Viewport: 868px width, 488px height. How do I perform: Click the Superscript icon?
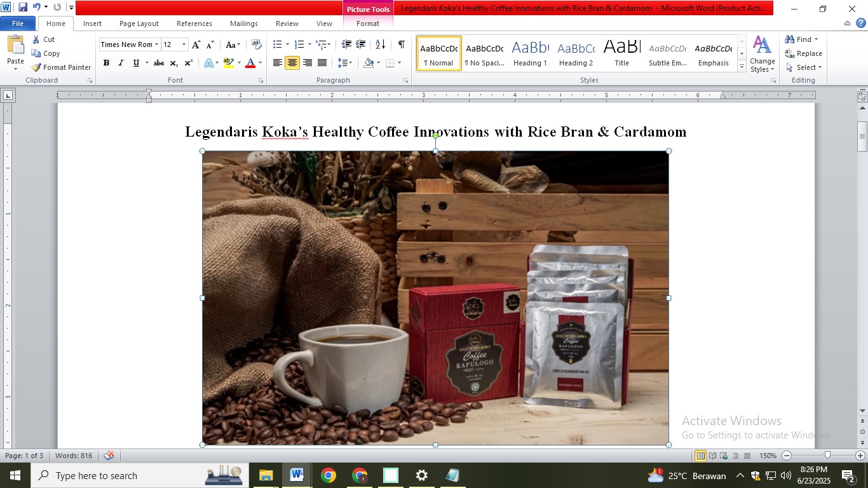189,63
